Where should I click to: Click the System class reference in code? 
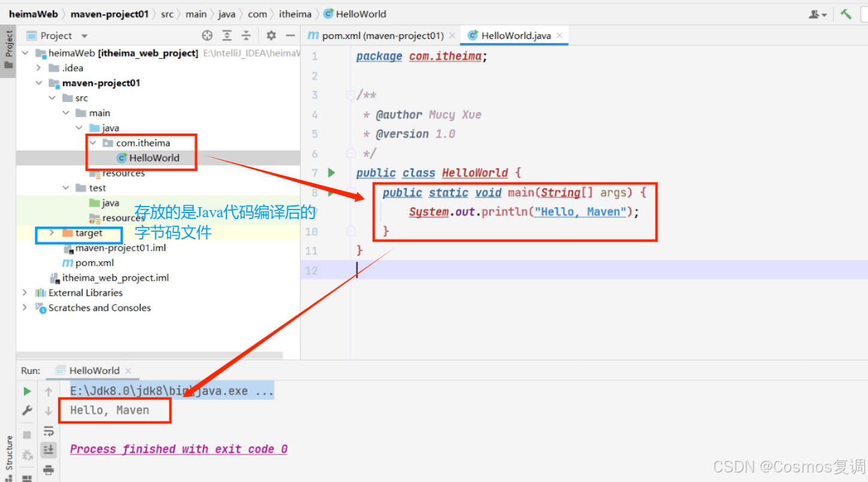tap(429, 212)
